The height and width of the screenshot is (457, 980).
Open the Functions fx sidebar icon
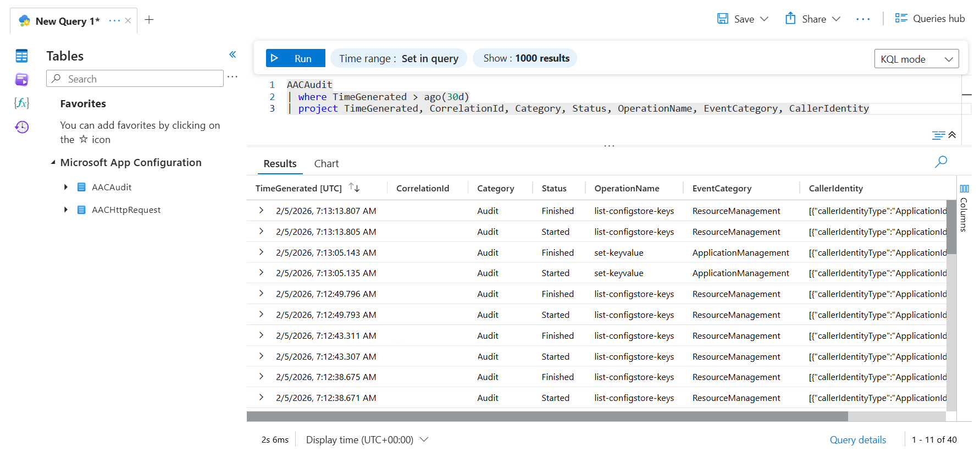pyautogui.click(x=21, y=103)
